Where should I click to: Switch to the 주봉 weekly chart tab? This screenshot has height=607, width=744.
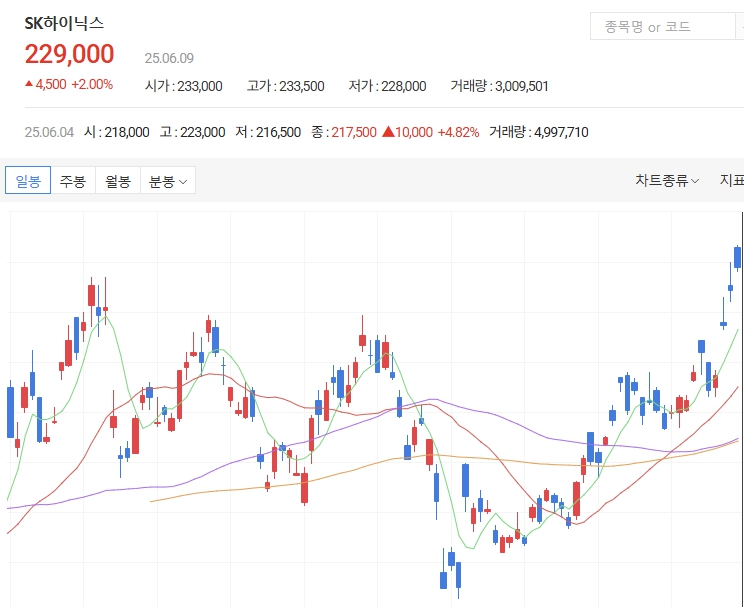73,180
